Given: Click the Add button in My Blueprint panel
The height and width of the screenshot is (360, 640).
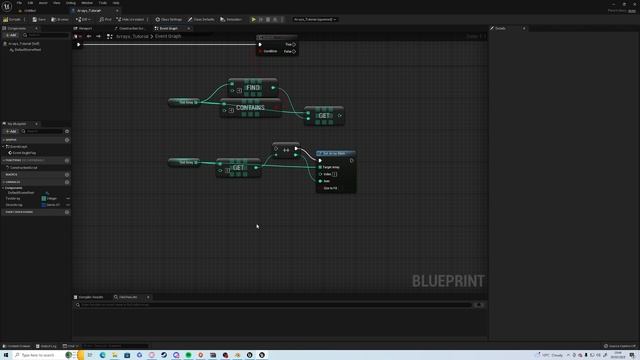Looking at the screenshot, I should coord(11,131).
